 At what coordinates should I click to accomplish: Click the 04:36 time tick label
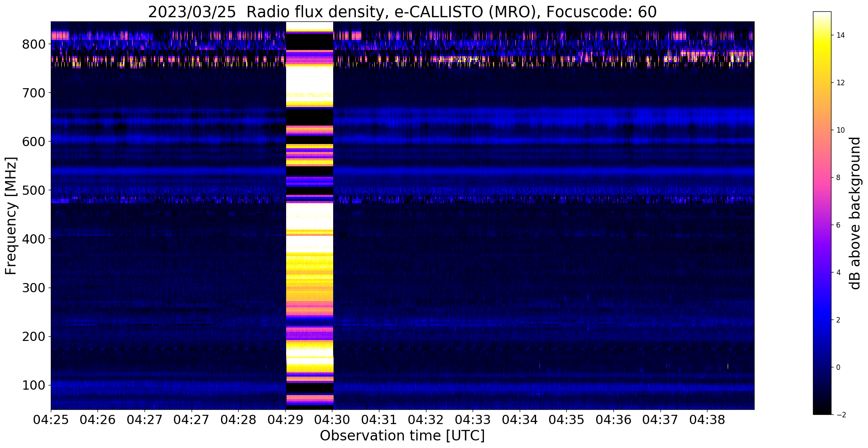pyautogui.click(x=614, y=420)
